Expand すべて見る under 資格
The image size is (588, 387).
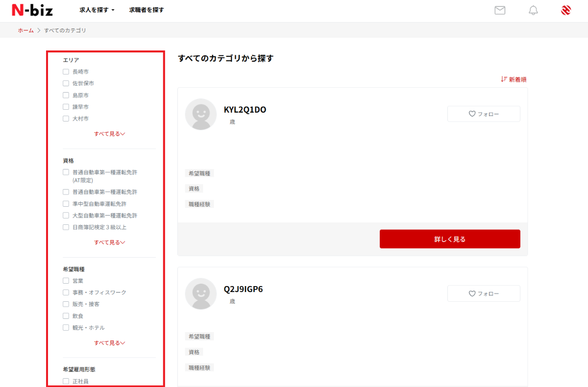tap(110, 242)
